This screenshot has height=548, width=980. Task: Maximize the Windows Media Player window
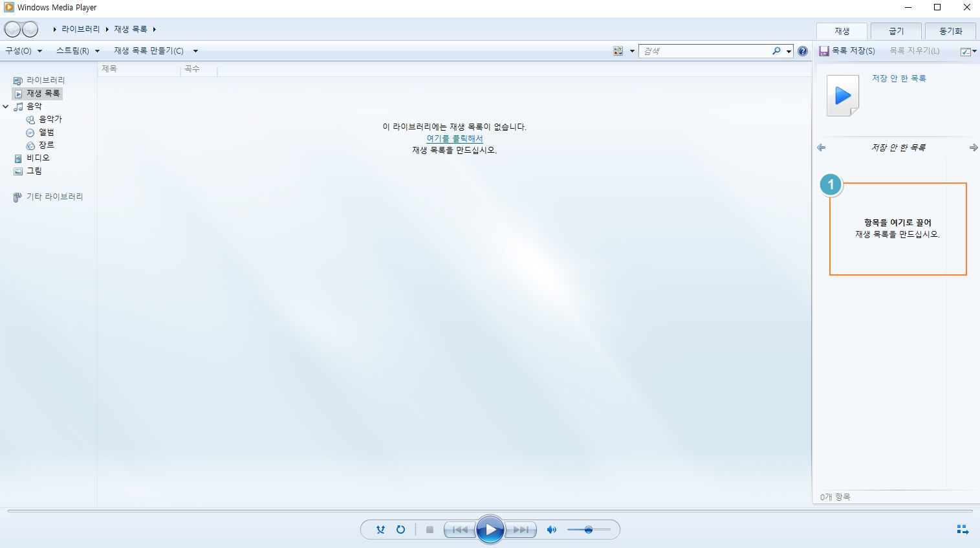[937, 8]
